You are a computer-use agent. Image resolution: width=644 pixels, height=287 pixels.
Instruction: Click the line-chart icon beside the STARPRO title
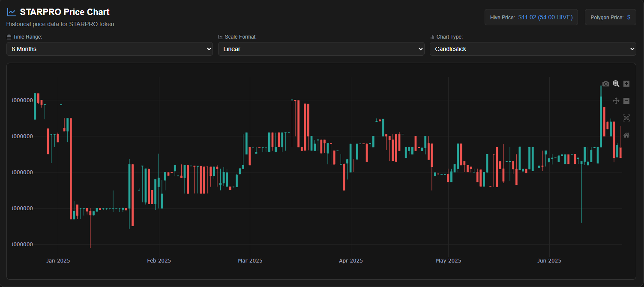point(12,12)
